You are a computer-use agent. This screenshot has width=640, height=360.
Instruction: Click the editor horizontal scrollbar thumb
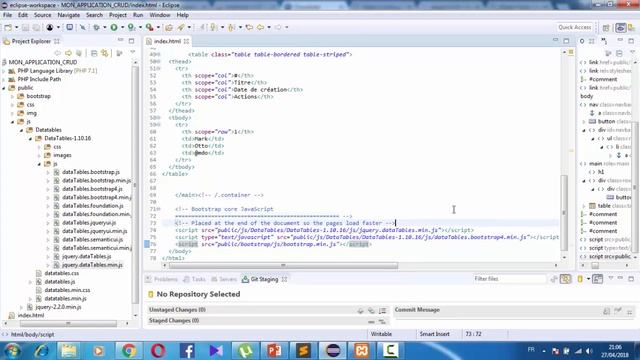tap(283, 265)
